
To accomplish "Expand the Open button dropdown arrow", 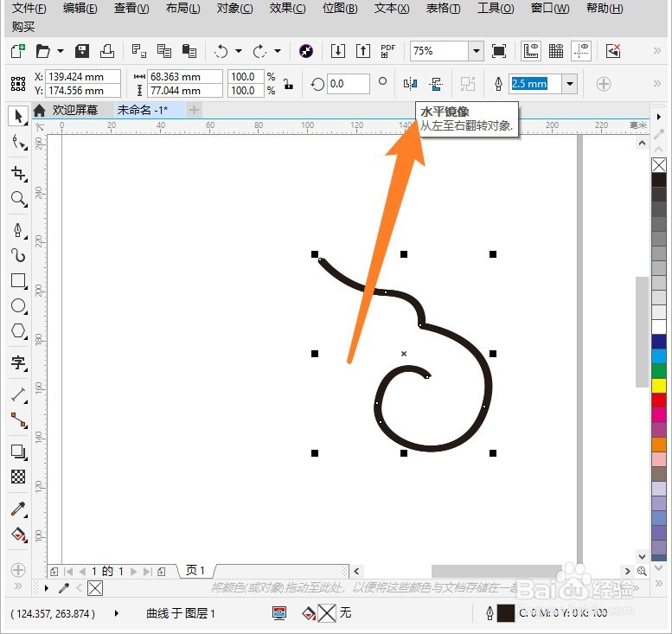I will (61, 51).
